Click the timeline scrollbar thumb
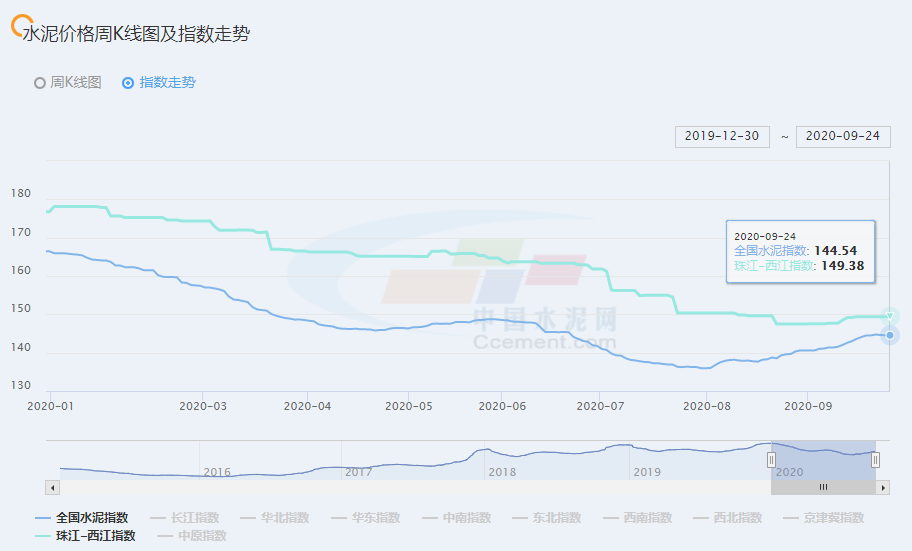 pos(823,488)
